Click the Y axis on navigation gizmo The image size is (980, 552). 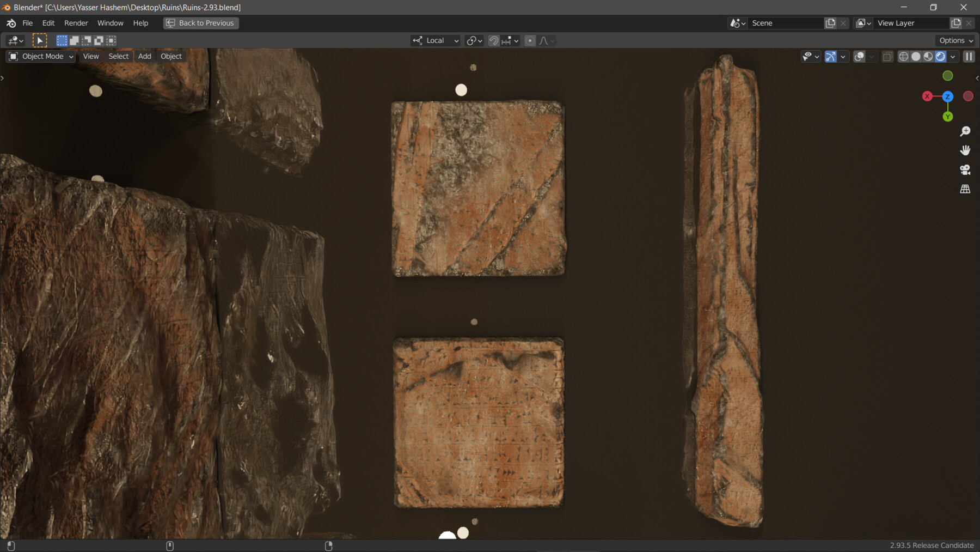[947, 117]
